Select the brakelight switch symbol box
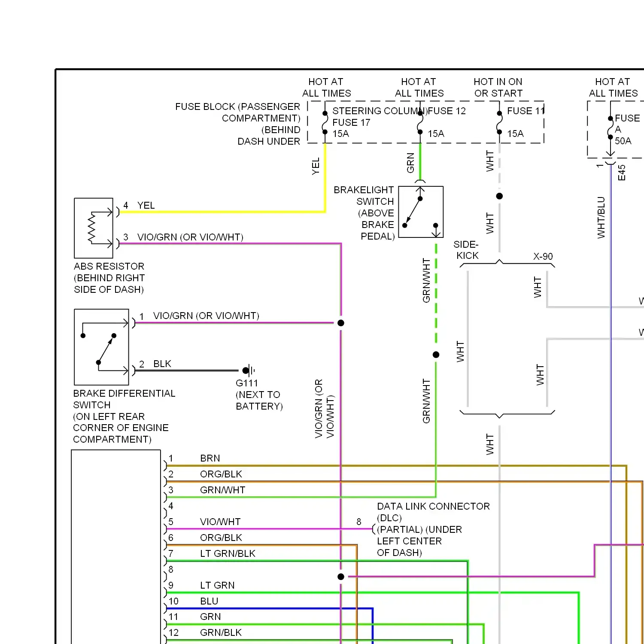 421,212
